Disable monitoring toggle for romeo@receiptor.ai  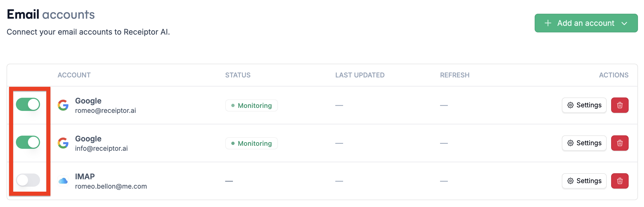[x=28, y=105]
